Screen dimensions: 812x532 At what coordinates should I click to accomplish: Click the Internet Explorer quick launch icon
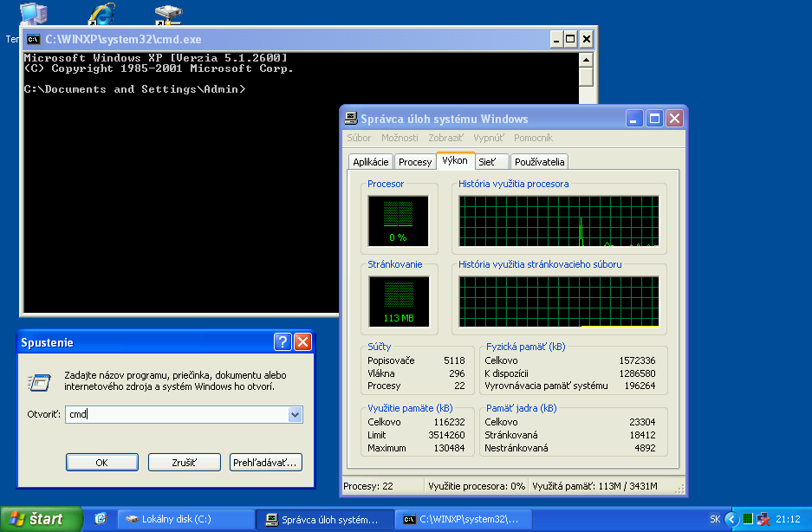(x=101, y=519)
